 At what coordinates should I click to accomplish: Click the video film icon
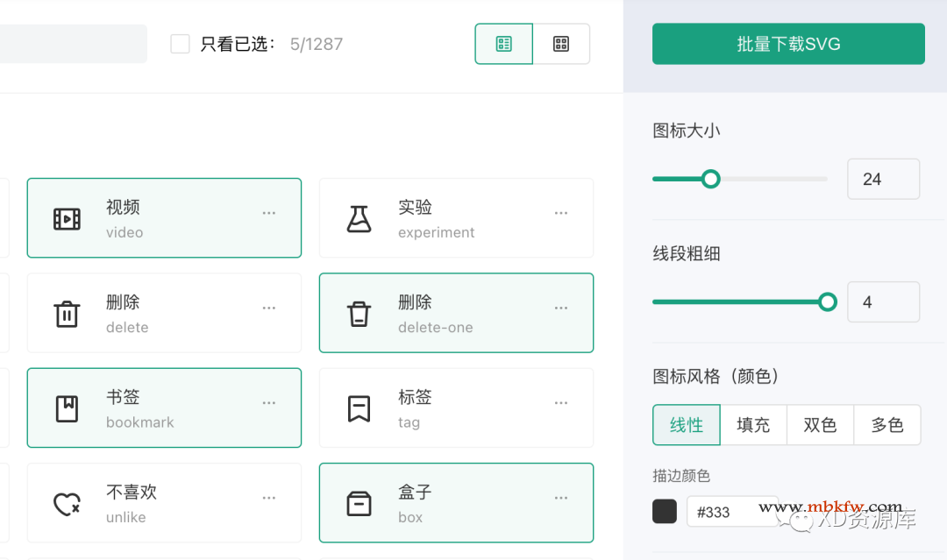[x=67, y=219]
